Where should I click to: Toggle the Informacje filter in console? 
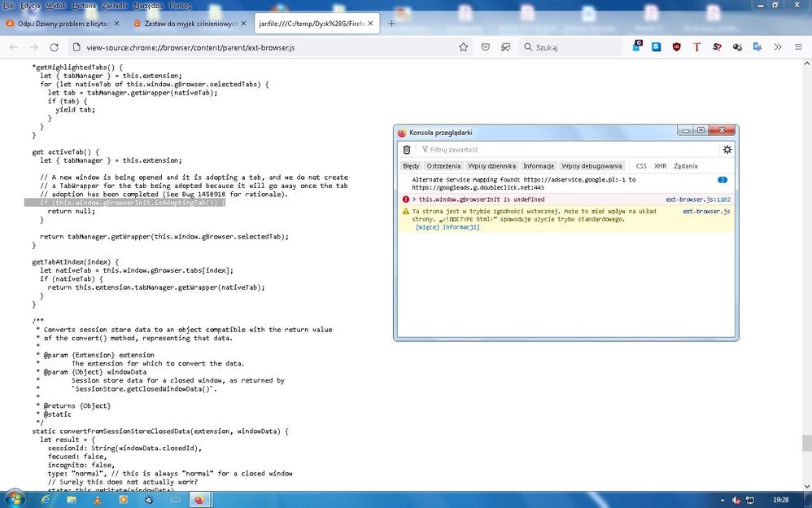click(539, 166)
